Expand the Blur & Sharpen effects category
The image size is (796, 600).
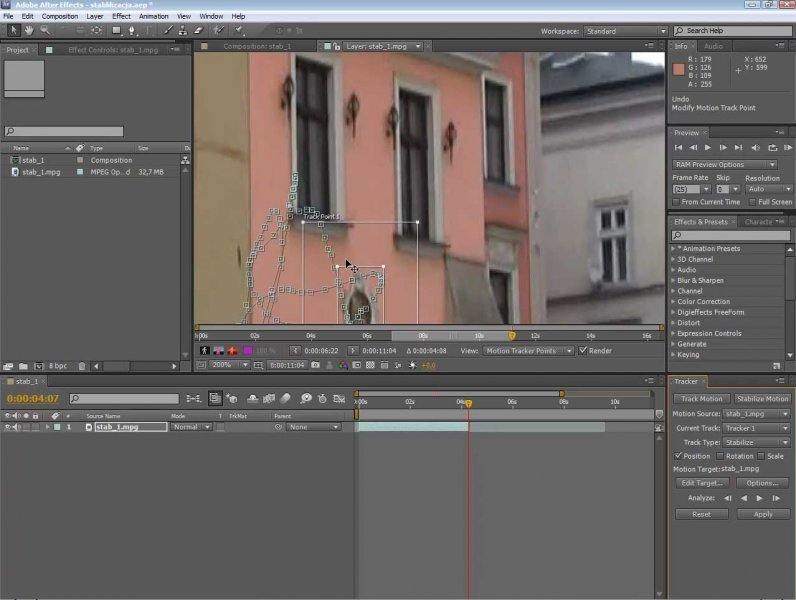(x=700, y=281)
